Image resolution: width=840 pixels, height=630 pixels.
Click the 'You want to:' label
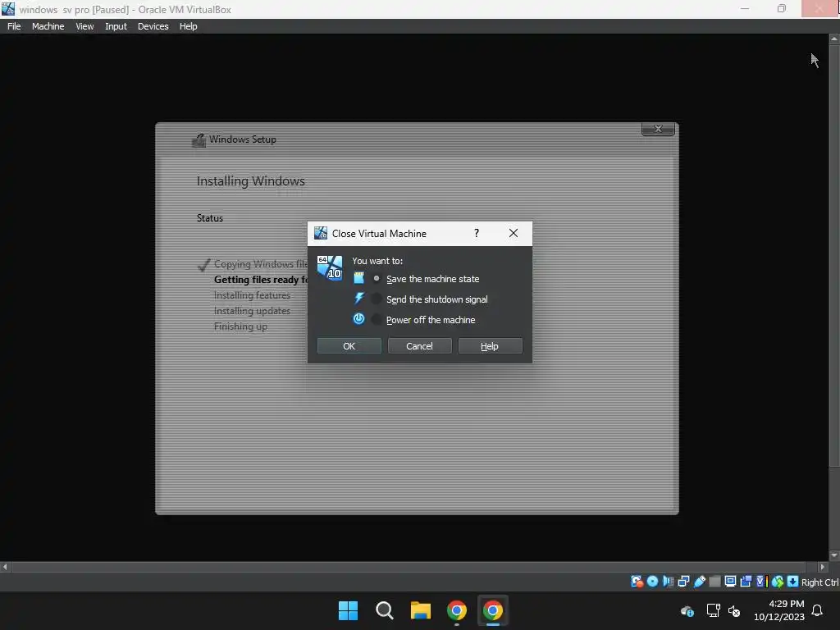tap(377, 261)
